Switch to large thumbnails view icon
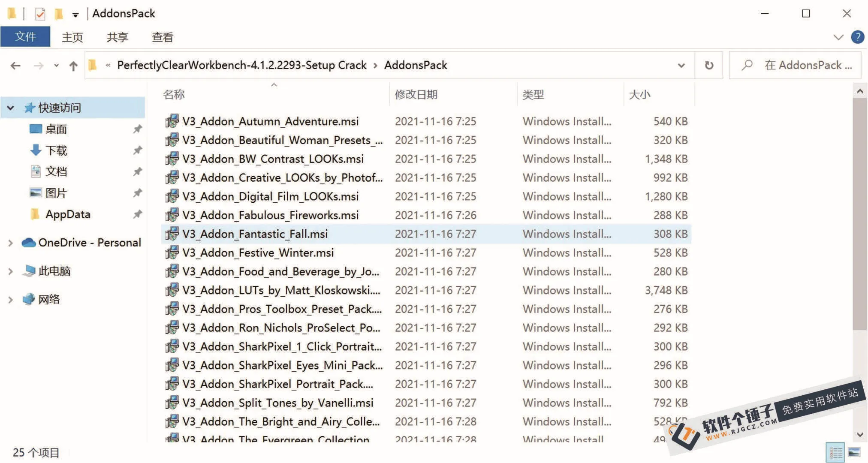This screenshot has width=868, height=463. click(x=854, y=452)
